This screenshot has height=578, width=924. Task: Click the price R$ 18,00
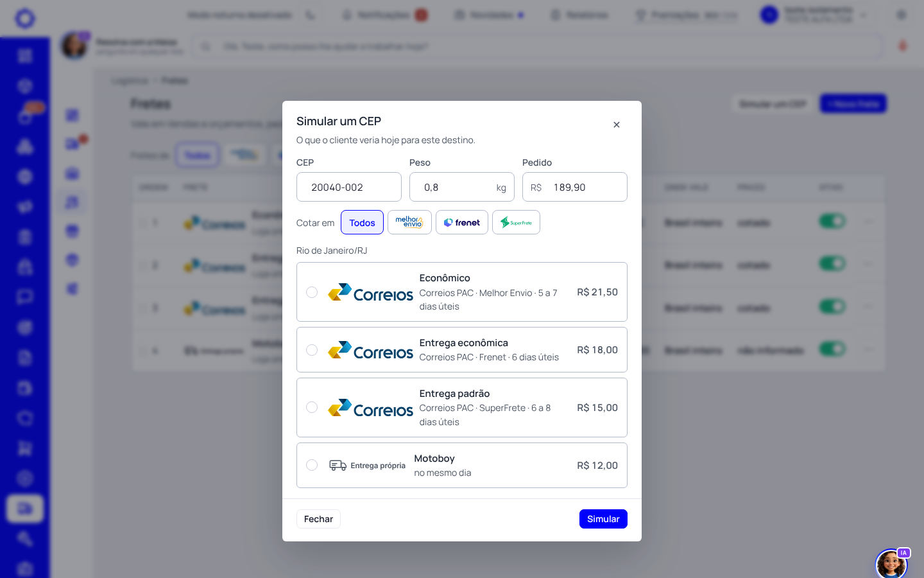pos(597,350)
